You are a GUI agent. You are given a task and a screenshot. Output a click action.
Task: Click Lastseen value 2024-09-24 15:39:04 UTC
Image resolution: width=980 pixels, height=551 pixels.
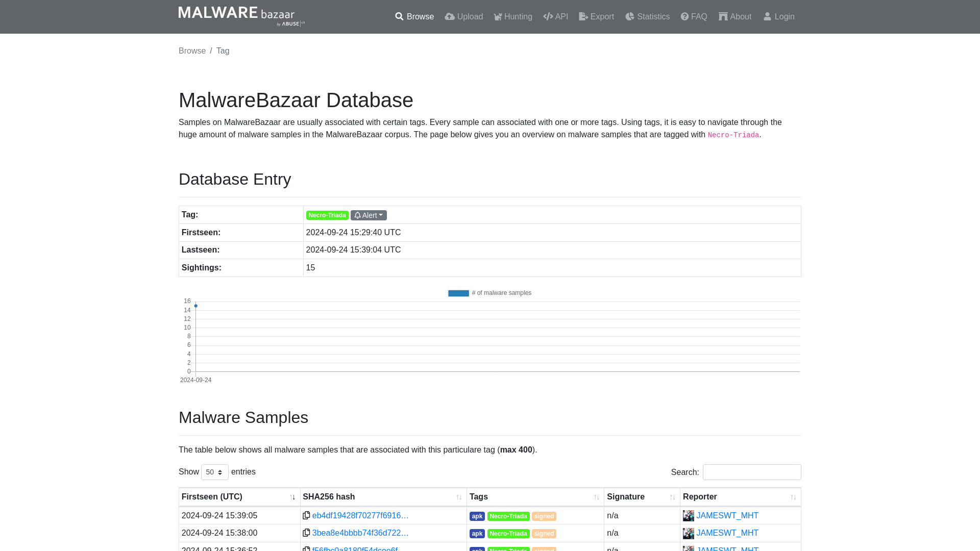pos(353,250)
